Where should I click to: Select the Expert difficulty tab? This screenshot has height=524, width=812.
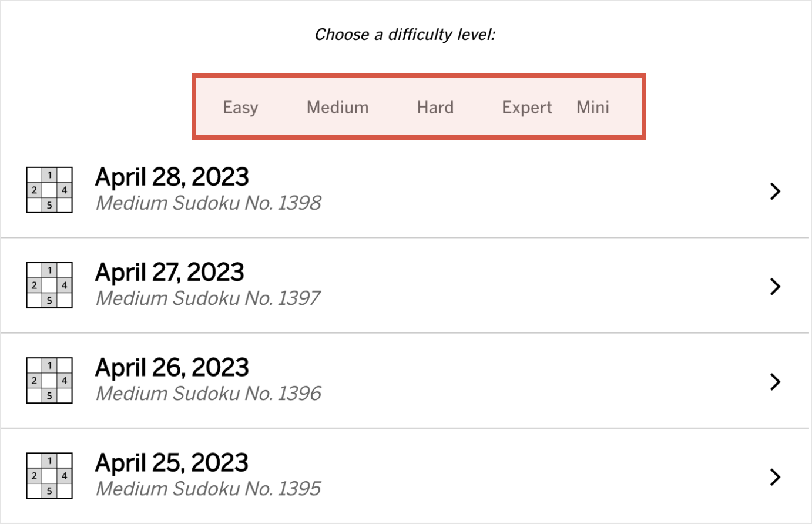click(x=526, y=107)
